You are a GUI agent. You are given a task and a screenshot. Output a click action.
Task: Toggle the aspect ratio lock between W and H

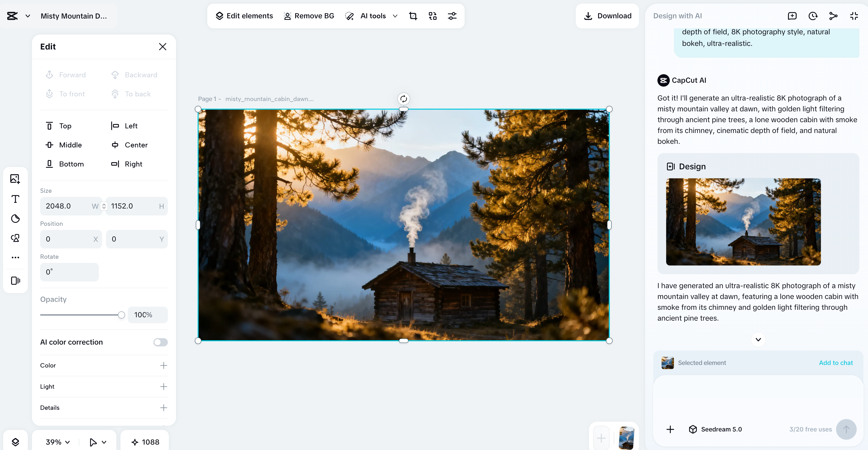103,206
